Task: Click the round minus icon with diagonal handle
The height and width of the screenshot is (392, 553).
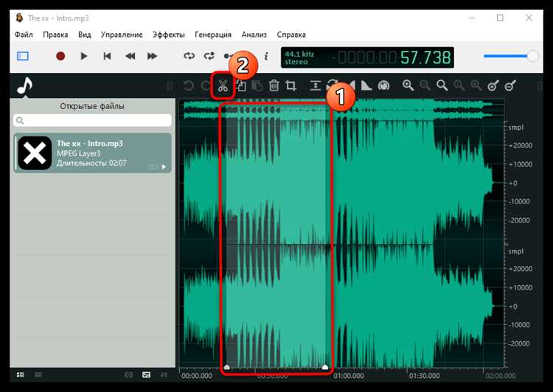Action: [x=510, y=85]
